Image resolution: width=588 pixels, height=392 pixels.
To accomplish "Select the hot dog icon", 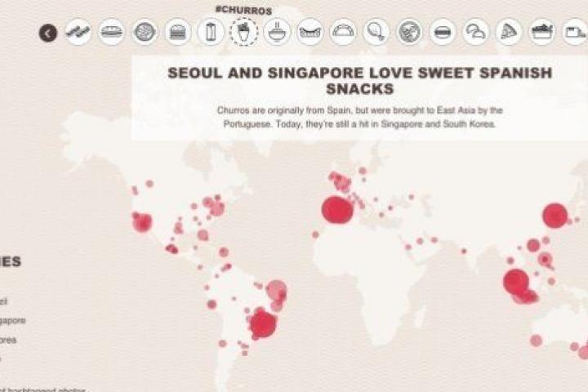I will pos(310,33).
